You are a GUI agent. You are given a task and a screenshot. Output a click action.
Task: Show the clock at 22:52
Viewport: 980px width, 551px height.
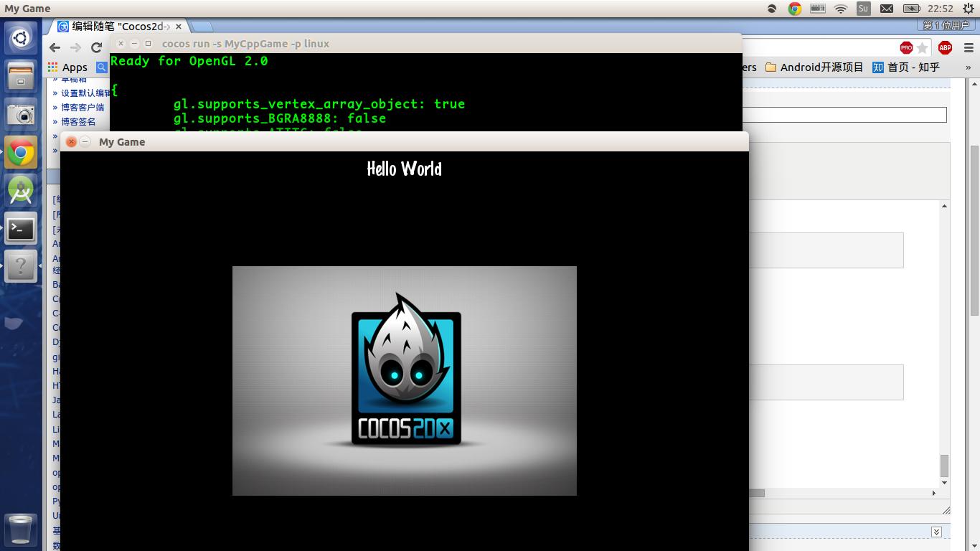point(940,9)
